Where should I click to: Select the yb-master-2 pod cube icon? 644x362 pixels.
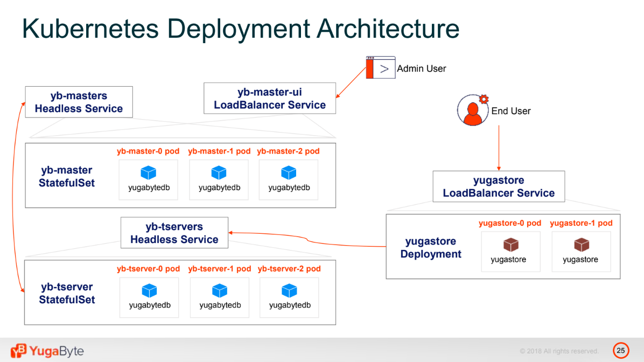(x=289, y=172)
